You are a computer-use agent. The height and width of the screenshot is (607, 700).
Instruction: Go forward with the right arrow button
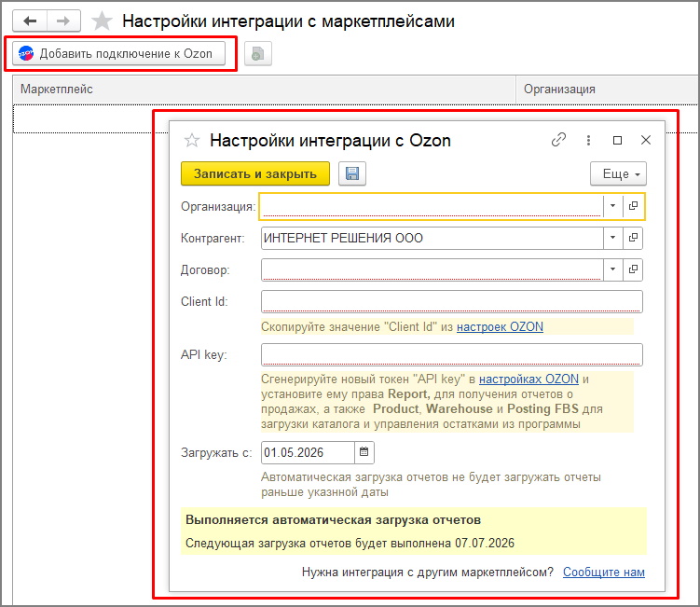click(63, 21)
